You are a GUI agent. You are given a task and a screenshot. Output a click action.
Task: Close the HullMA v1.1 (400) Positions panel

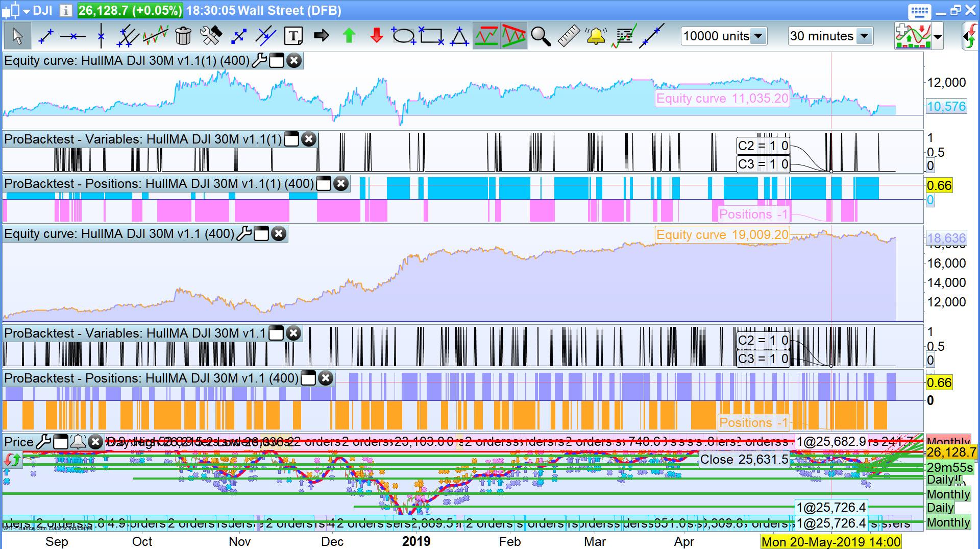326,378
